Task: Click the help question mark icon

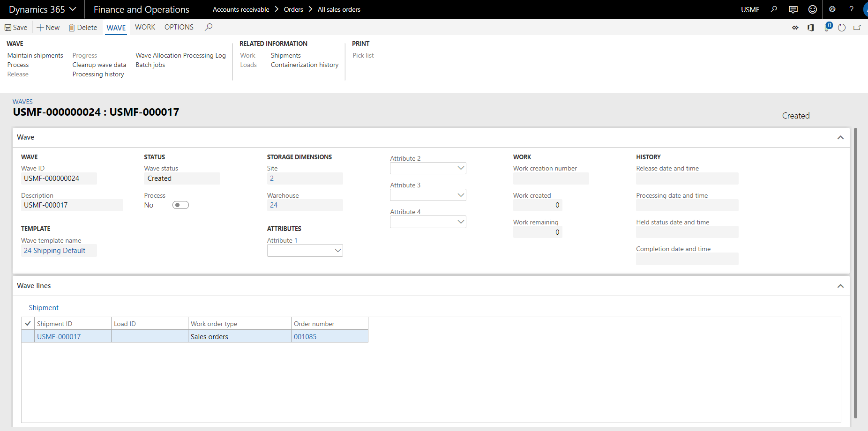Action: click(851, 9)
